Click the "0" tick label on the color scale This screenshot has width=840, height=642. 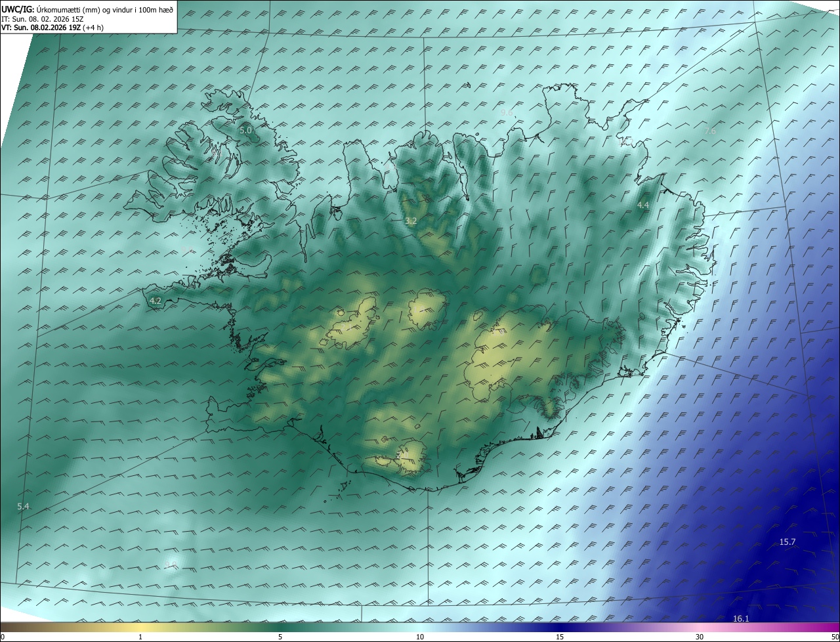3,637
